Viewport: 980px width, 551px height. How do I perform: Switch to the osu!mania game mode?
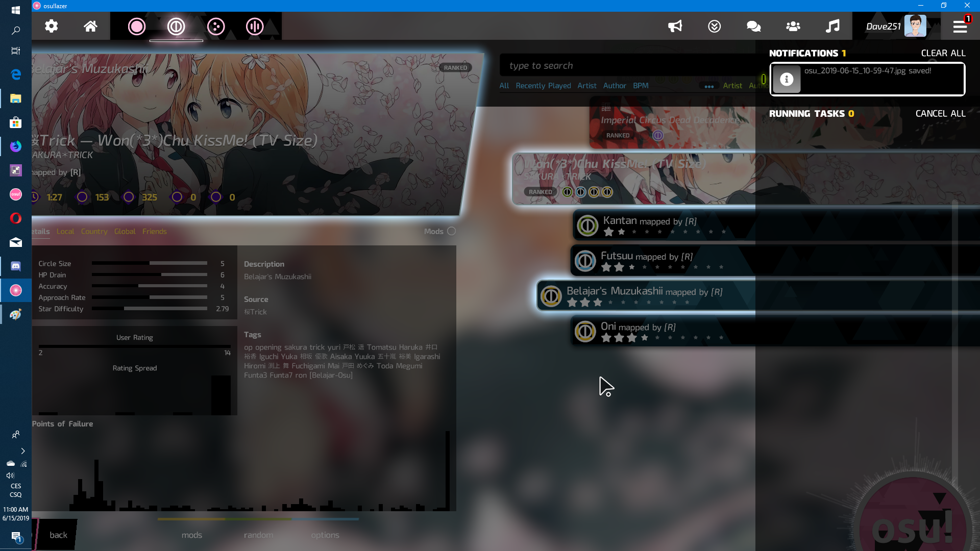(254, 26)
